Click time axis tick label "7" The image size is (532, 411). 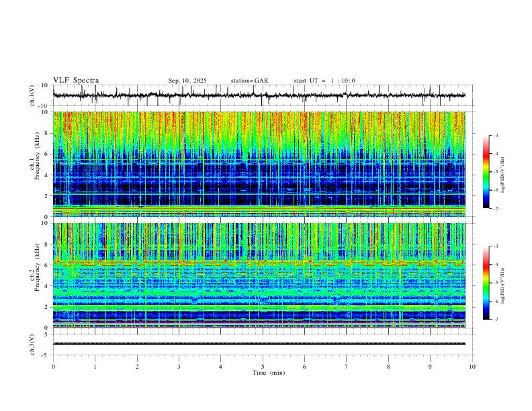click(347, 367)
